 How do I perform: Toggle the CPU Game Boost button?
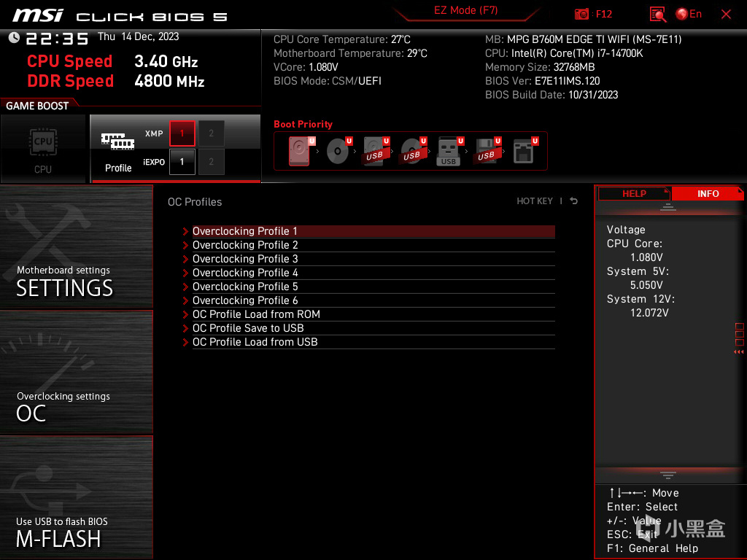(x=43, y=149)
